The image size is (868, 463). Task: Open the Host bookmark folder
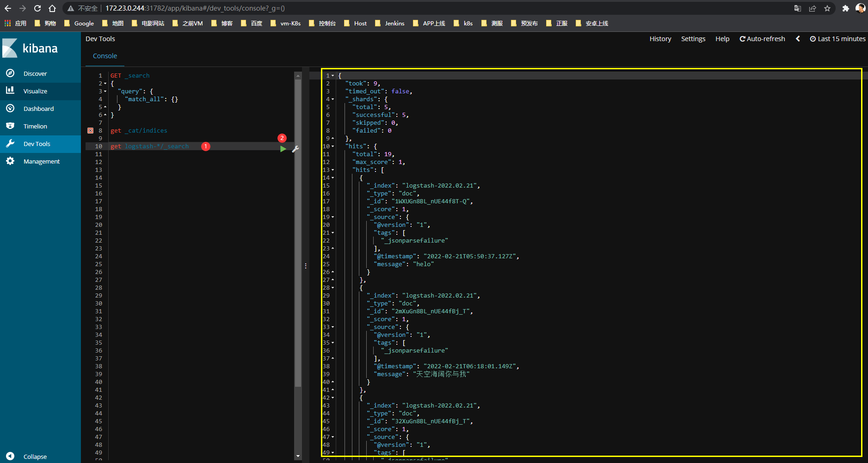(355, 23)
